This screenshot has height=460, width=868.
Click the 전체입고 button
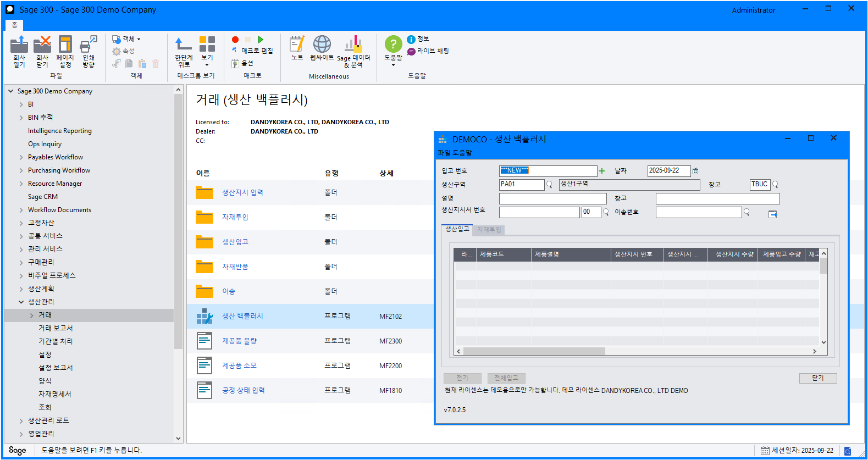point(506,378)
